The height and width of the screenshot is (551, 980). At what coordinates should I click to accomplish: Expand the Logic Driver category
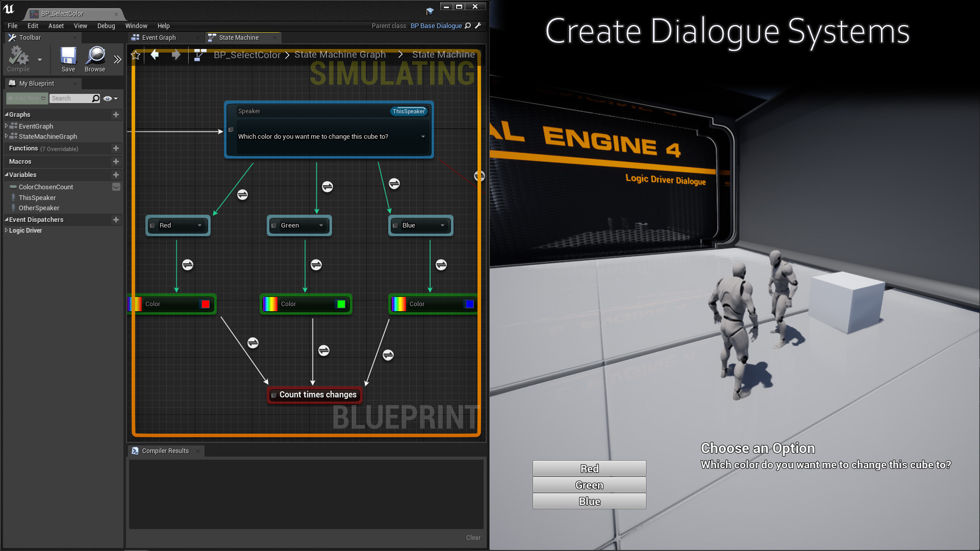click(6, 231)
